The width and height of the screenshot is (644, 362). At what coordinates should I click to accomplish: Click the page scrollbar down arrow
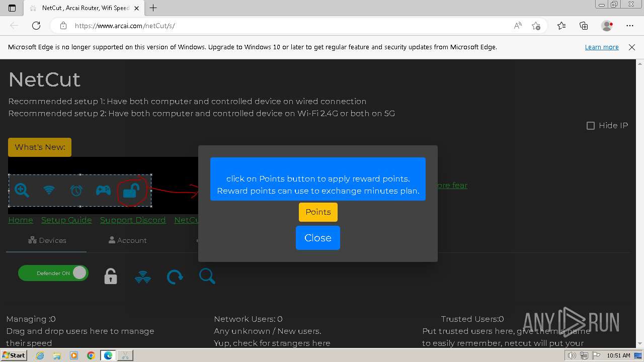pos(640,343)
